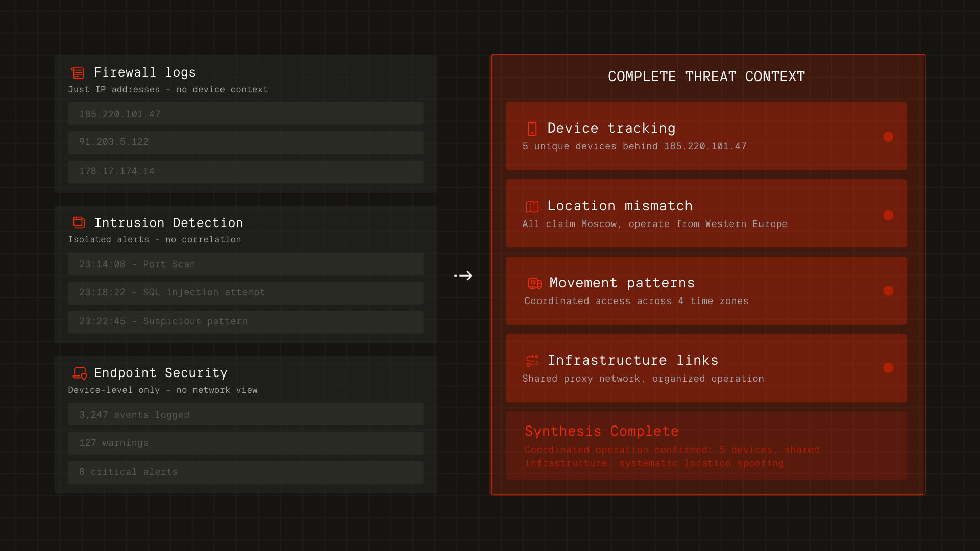This screenshot has width=980, height=551.
Task: Open the Synthesis Complete summary card
Action: pos(706,445)
